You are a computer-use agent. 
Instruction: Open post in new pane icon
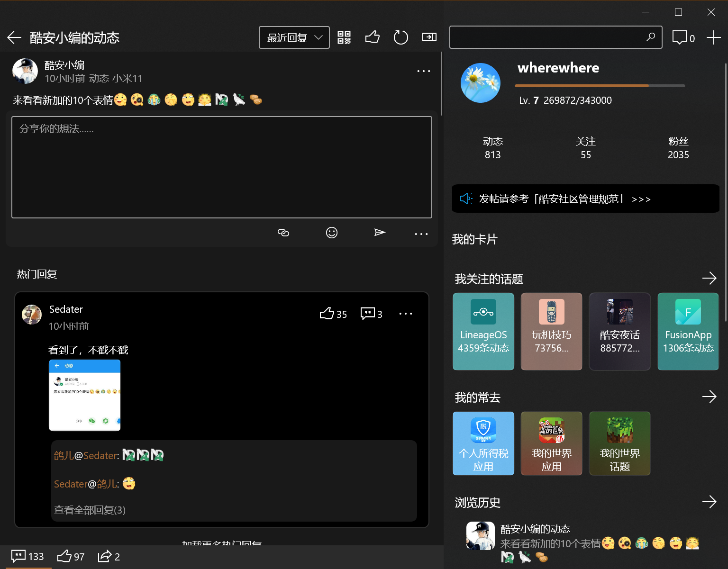click(x=429, y=37)
